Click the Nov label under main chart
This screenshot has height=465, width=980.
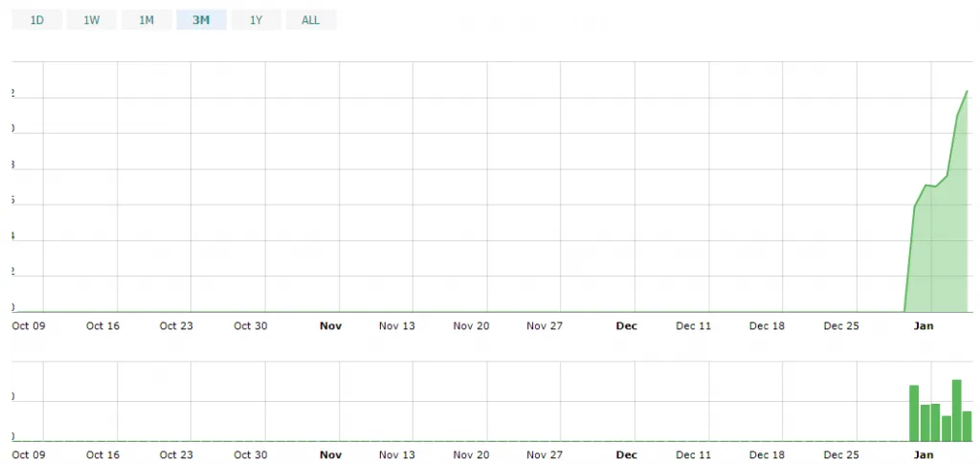(330, 325)
